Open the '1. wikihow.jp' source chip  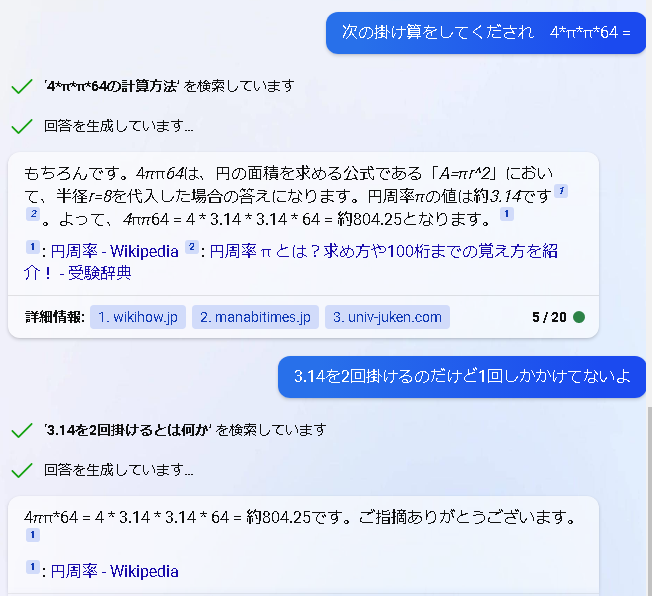click(x=138, y=317)
